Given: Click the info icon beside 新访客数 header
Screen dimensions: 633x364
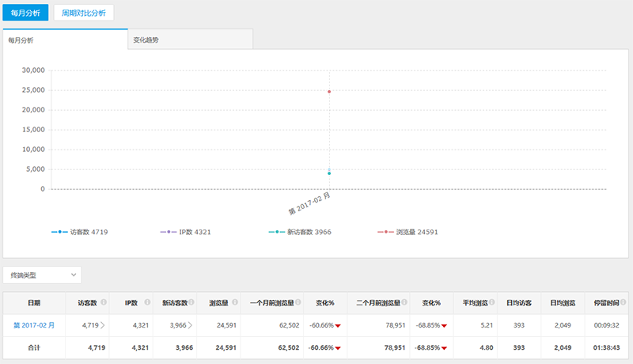Looking at the screenshot, I should (191, 301).
